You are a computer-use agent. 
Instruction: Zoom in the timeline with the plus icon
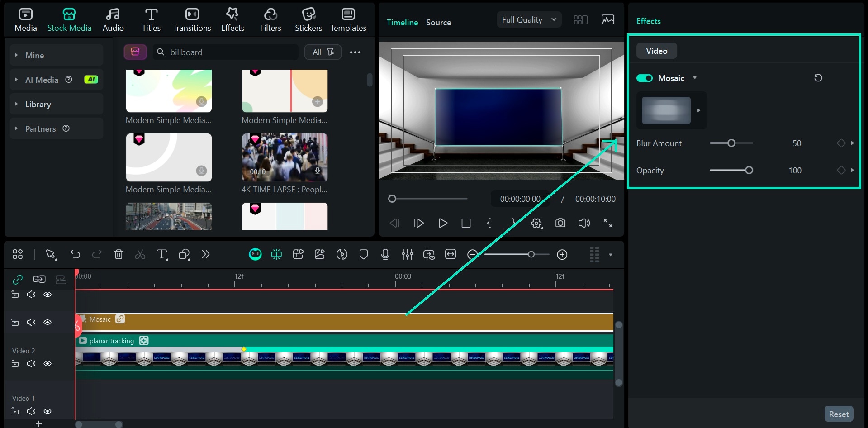(x=562, y=254)
